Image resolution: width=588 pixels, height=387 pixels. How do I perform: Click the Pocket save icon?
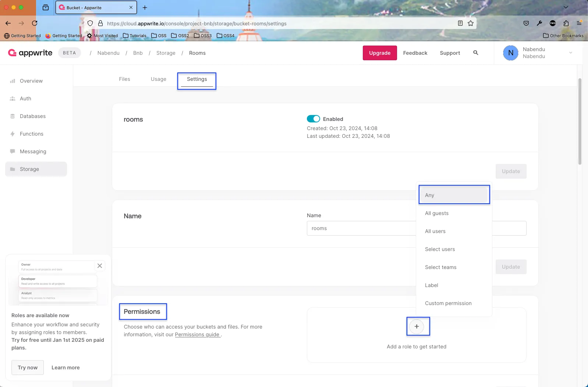526,23
